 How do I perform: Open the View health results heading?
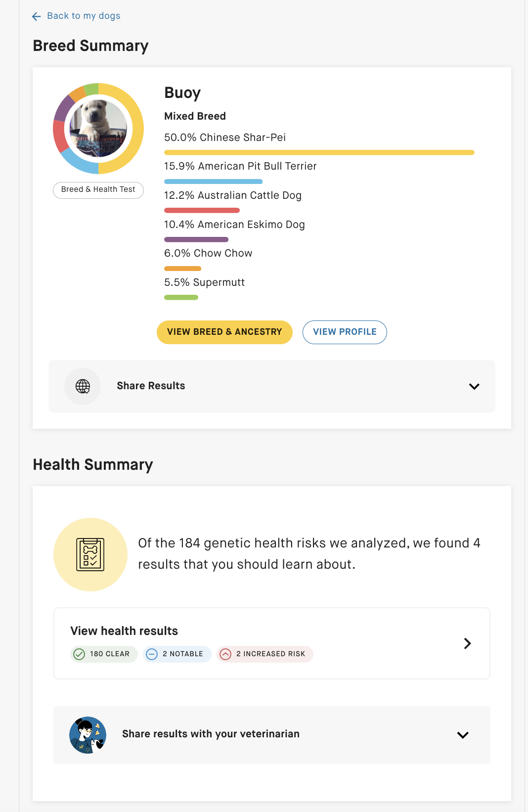click(x=124, y=631)
